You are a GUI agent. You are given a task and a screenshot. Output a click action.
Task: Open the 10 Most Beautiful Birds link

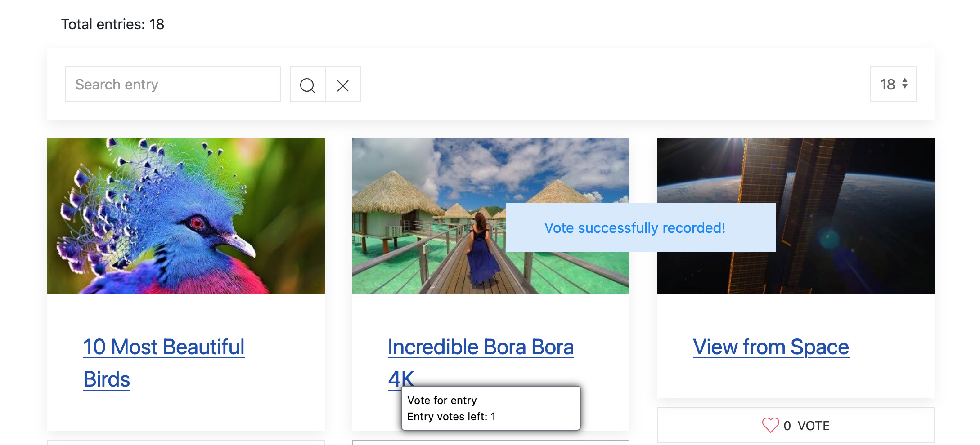pyautogui.click(x=164, y=363)
